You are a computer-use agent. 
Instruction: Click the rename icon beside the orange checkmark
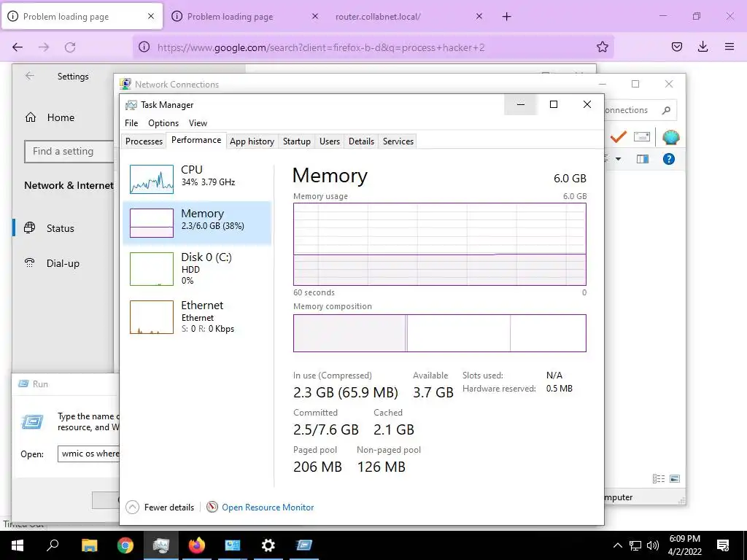pyautogui.click(x=642, y=137)
